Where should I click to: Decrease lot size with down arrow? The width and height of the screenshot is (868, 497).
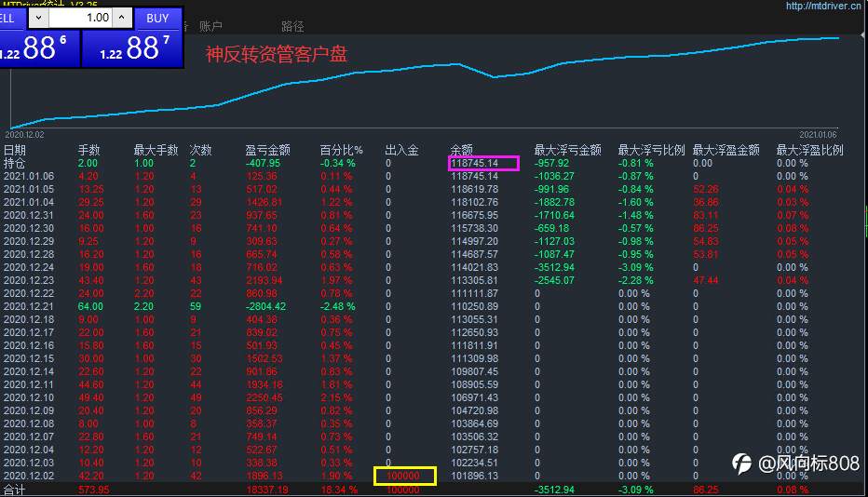[38, 18]
